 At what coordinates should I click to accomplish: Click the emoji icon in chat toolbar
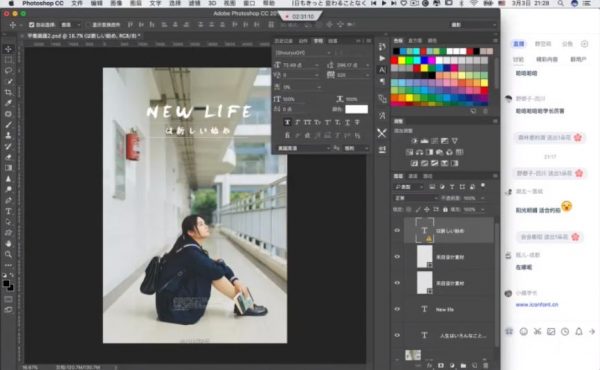pos(523,331)
